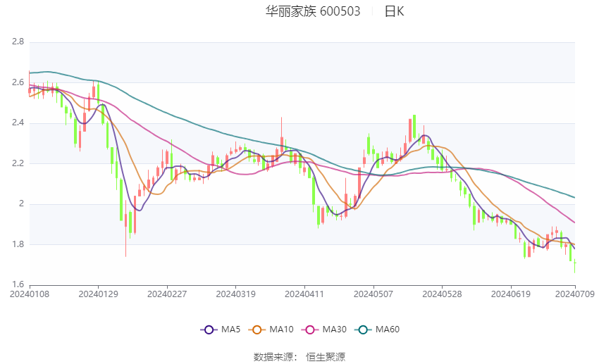
Task: Click the 2.2 price axis label
Action: point(18,163)
